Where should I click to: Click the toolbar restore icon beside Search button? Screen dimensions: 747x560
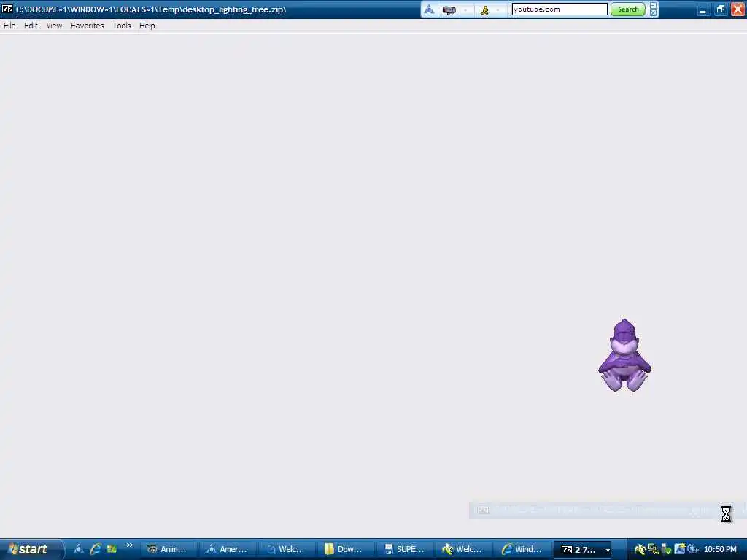(654, 6)
